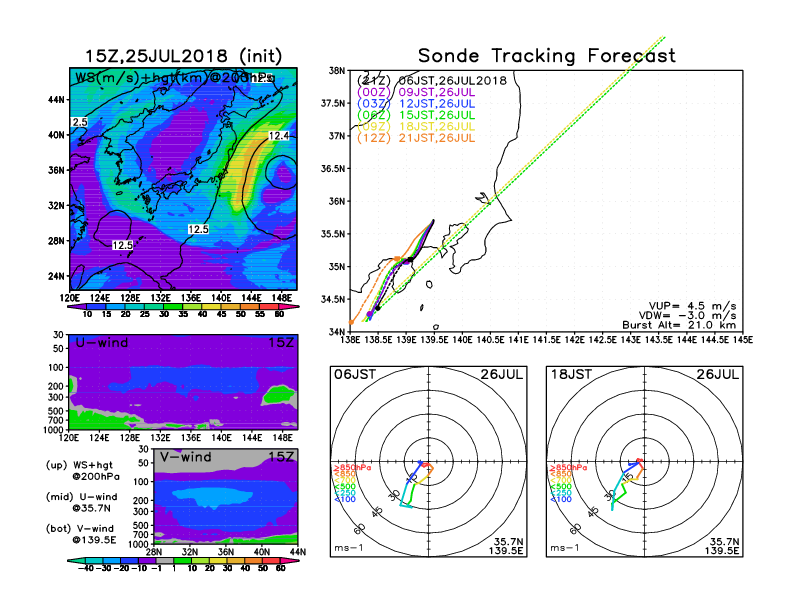Click the launch point where all tracks converge at 35.7N

[433, 221]
